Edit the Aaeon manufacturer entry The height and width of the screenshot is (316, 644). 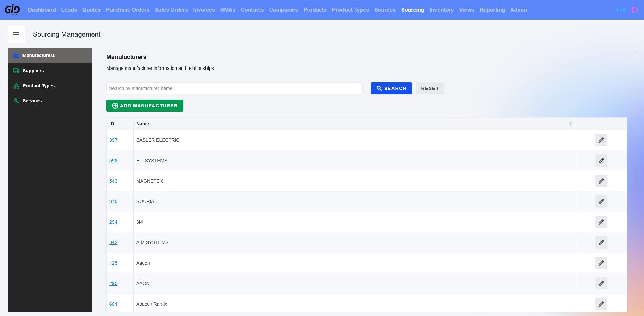tap(601, 263)
